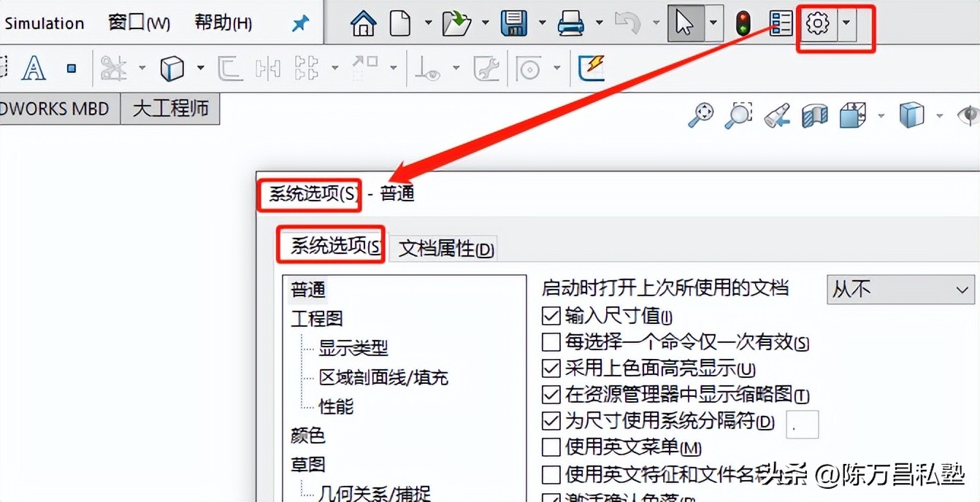
Task: Select 颜色 in the options list
Action: [x=307, y=436]
